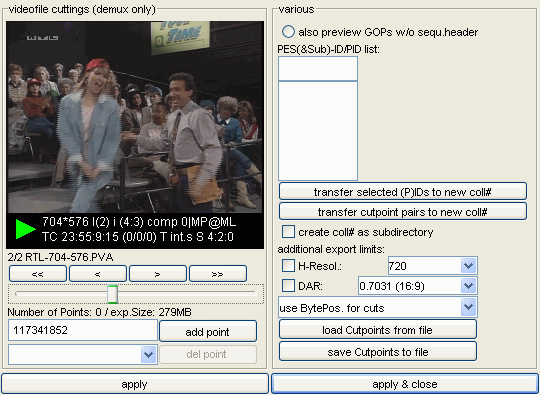Enable create coll# as subdirectory checkbox

tap(288, 232)
